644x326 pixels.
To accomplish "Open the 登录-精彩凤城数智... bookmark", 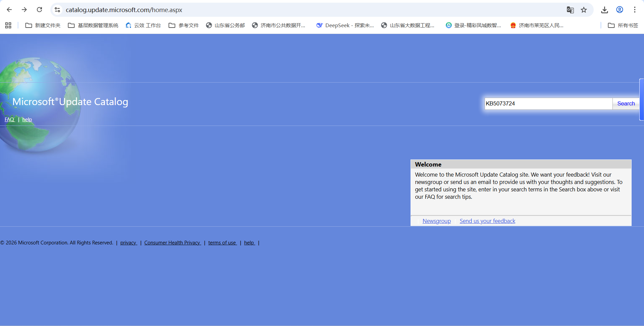I will [x=473, y=25].
